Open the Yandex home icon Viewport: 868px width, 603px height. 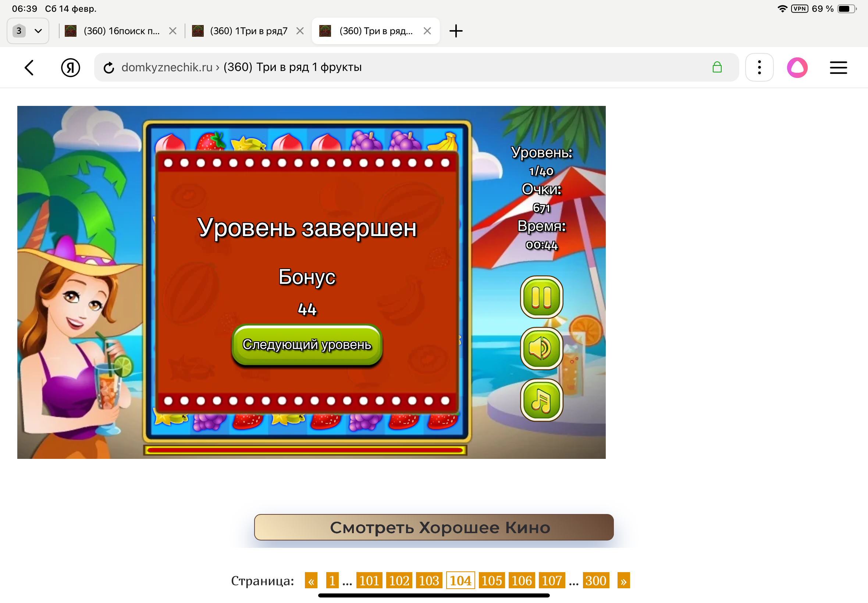[x=70, y=68]
